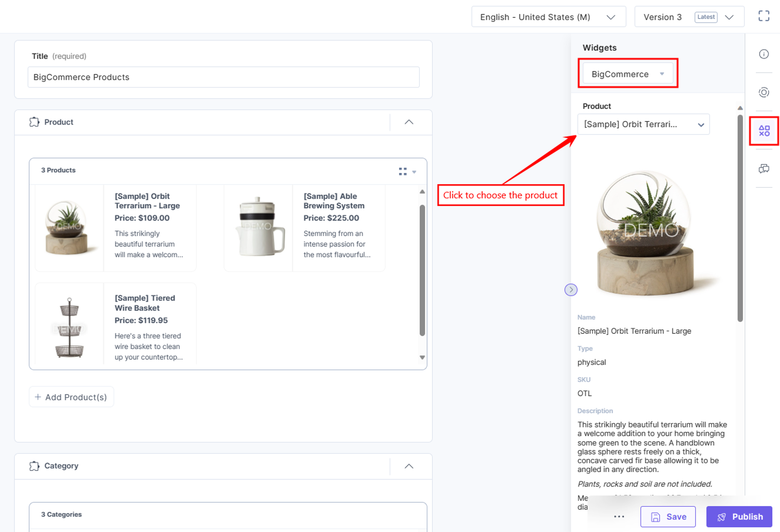Viewport: 780px width, 532px height.
Task: Click the "Price: $109.00" text
Action: tap(142, 218)
